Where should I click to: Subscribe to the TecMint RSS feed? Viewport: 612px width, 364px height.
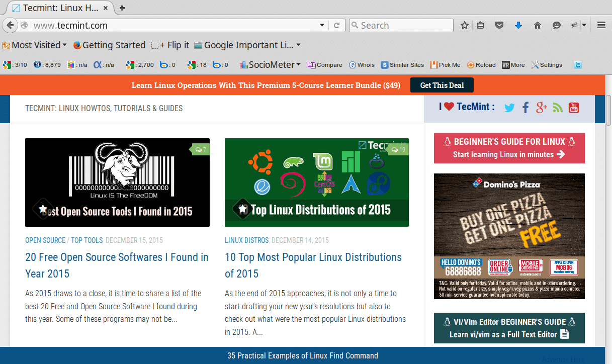point(557,107)
